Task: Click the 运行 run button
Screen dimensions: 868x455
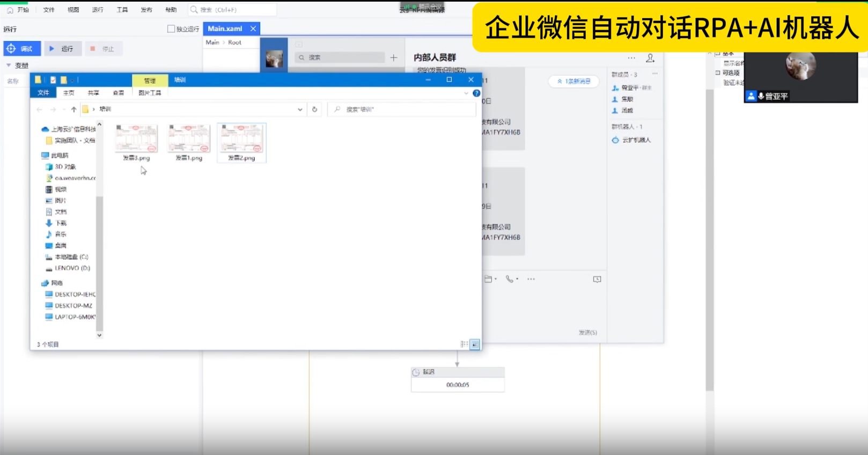Action: click(x=63, y=49)
